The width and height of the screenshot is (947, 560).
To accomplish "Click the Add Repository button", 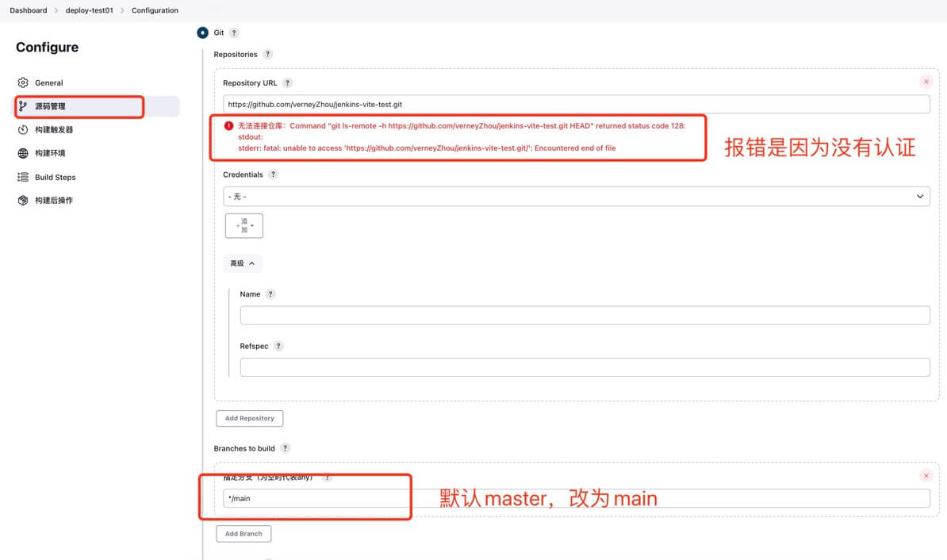I will click(249, 418).
